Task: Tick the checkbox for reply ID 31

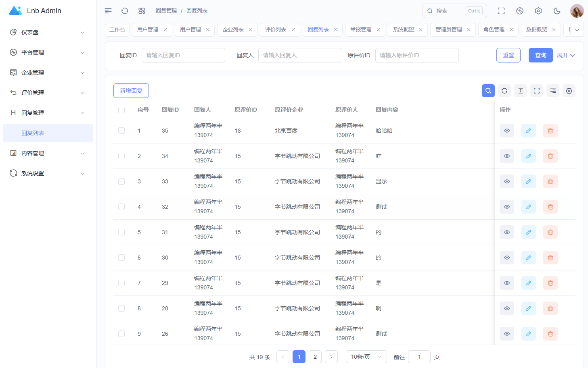Action: [121, 232]
